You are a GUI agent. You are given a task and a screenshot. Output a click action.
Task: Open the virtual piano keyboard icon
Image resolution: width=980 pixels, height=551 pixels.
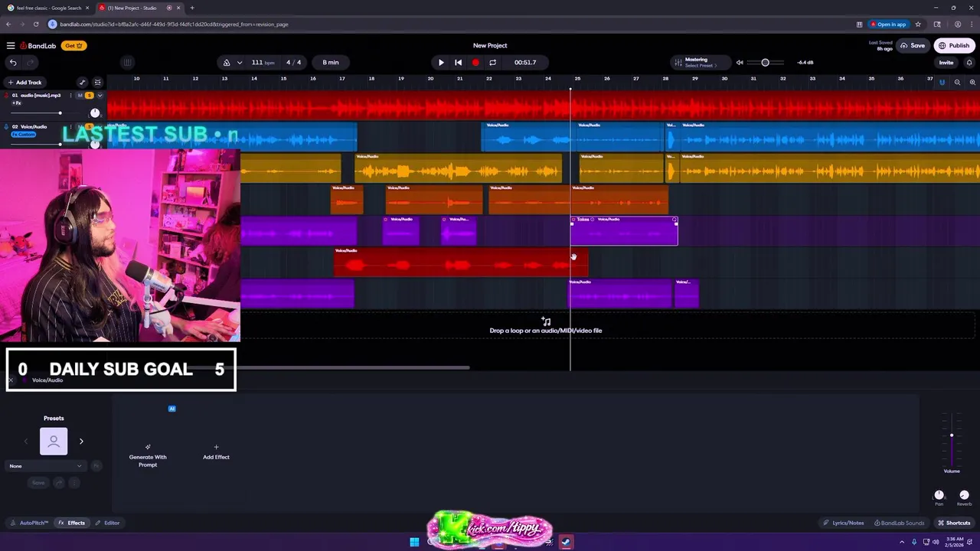[x=127, y=63]
